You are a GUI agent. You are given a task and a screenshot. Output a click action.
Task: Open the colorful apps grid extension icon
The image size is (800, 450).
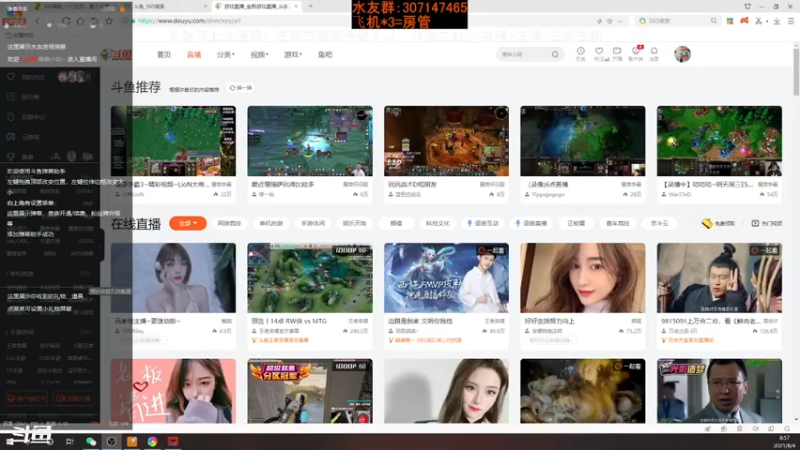tap(730, 21)
